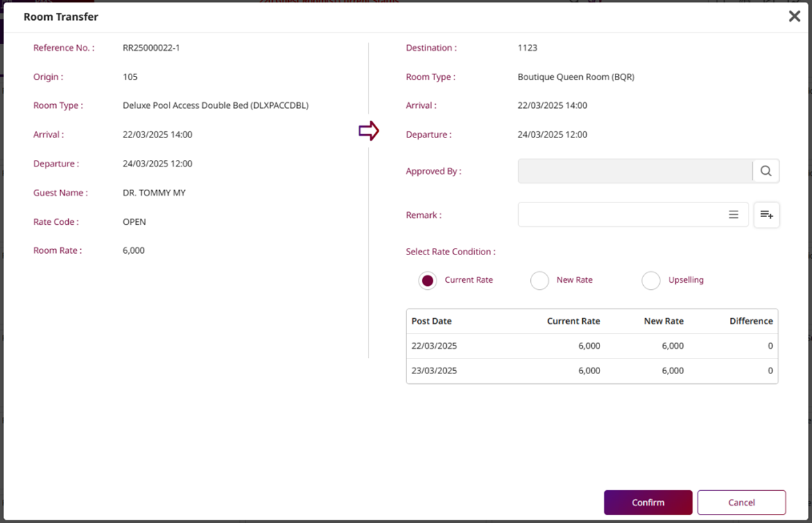The width and height of the screenshot is (812, 523).
Task: Select the 22/03/2025 rate row
Action: [x=591, y=346]
